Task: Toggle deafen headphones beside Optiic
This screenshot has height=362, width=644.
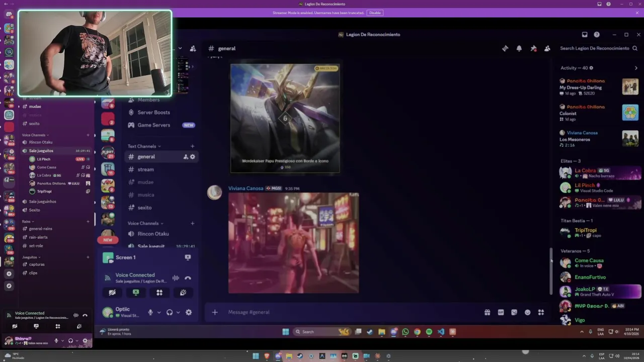Action: tap(170, 312)
